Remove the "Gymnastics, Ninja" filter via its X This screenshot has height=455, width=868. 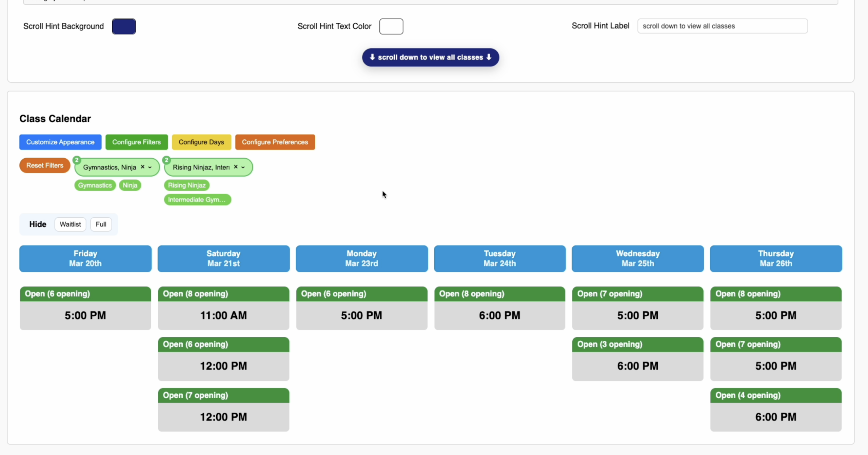coord(142,167)
